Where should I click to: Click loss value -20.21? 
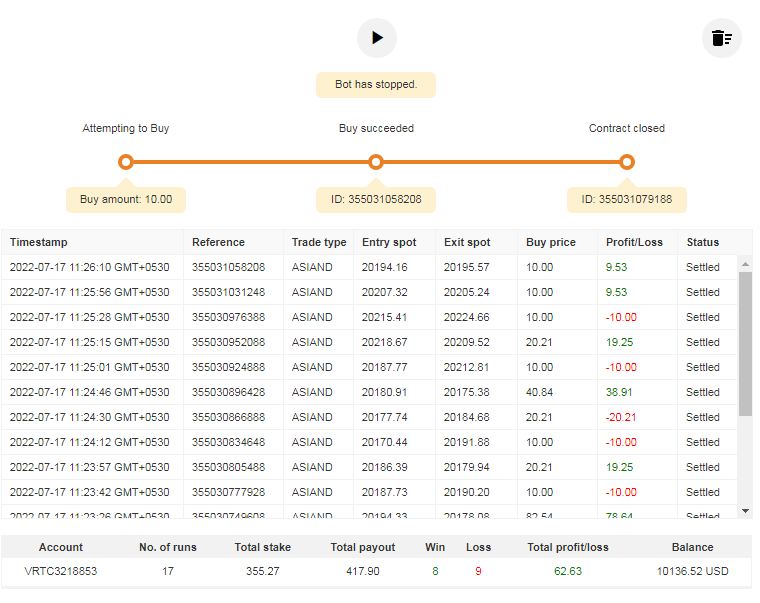click(x=621, y=417)
